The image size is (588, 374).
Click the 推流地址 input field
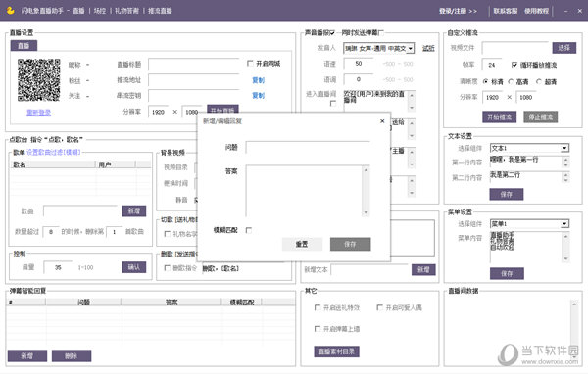(194, 80)
